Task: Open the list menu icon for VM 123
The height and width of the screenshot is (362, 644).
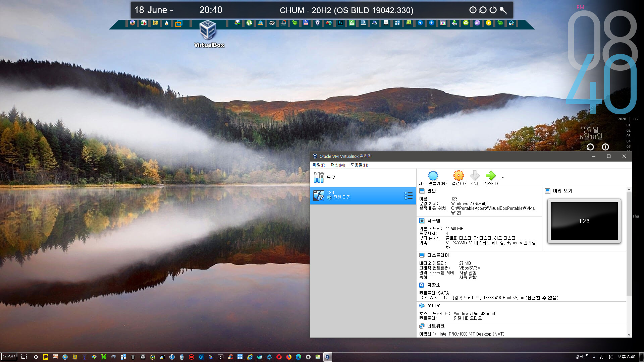Action: [x=408, y=196]
